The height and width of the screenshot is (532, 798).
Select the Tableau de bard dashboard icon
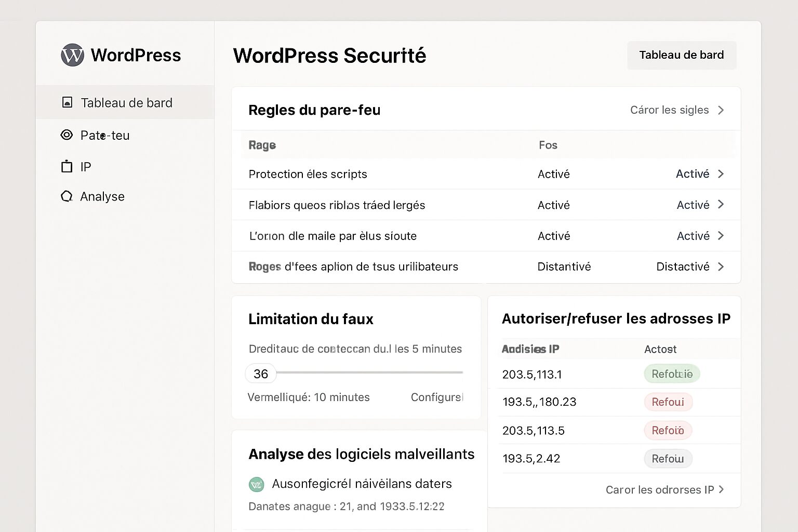pos(67,102)
